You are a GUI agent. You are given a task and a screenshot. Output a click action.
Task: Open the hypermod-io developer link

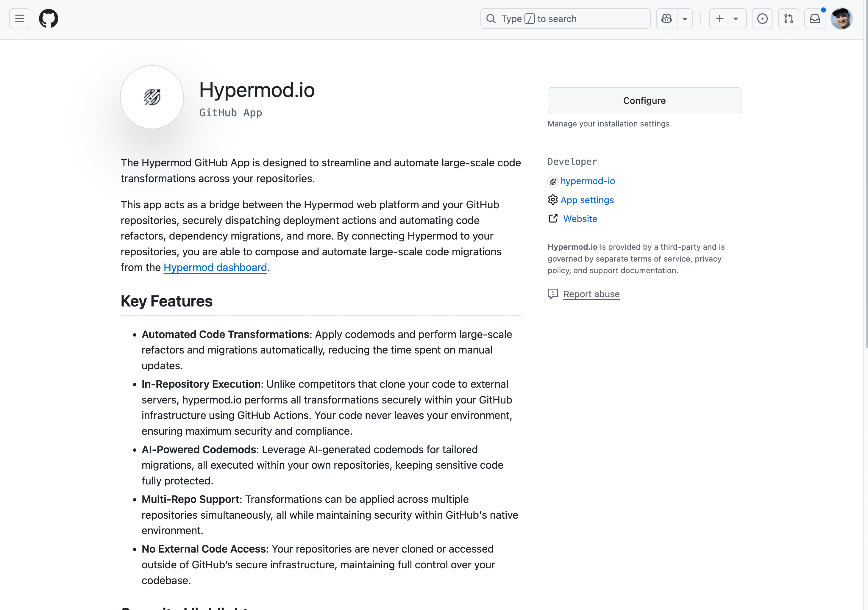(x=588, y=181)
